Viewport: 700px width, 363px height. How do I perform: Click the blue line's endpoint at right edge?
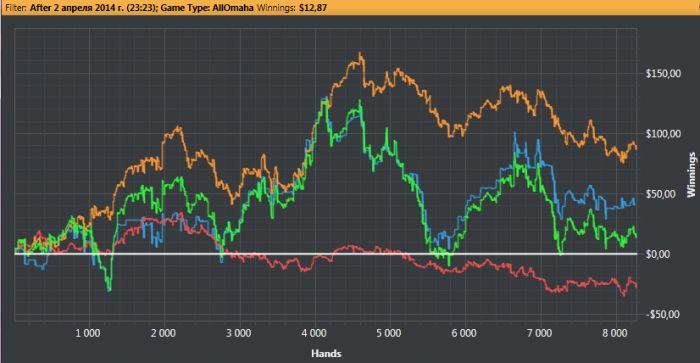click(634, 204)
